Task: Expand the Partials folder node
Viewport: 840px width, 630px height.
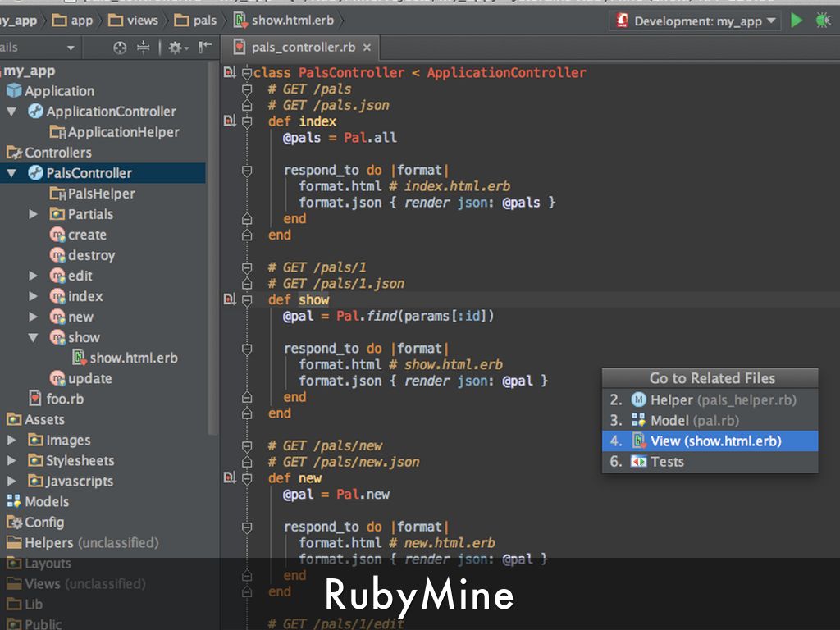Action: [34, 214]
